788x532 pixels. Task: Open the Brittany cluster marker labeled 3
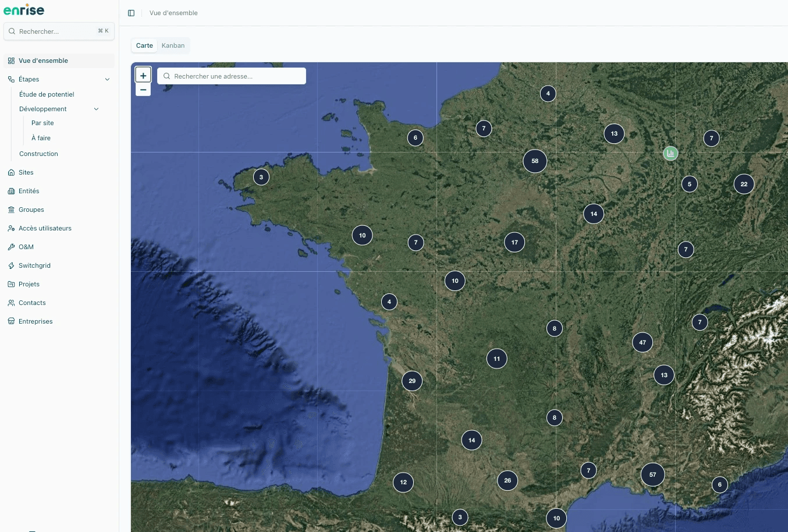pyautogui.click(x=261, y=177)
